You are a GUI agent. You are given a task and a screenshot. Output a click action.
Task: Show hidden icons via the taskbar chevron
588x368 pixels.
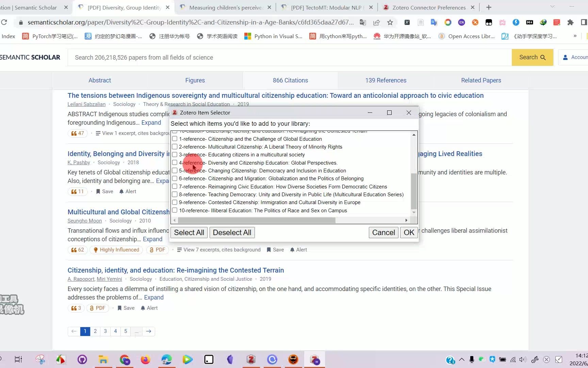tap(461, 359)
